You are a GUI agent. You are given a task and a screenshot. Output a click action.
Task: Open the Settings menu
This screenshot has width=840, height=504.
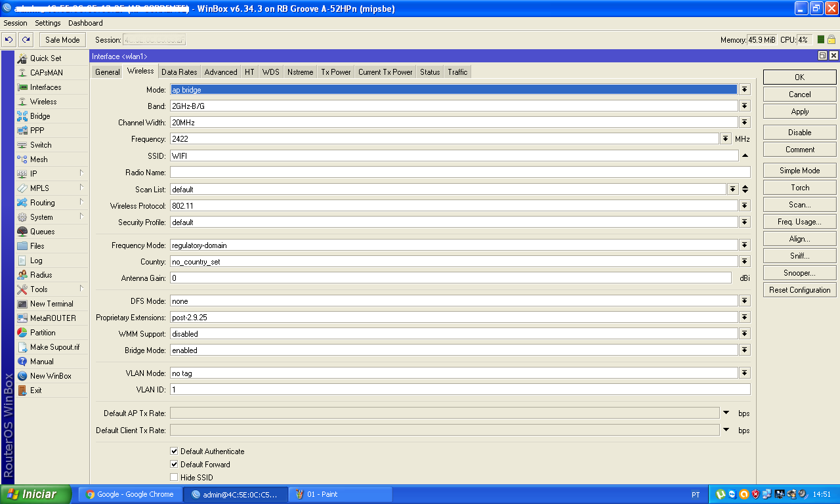(x=48, y=23)
